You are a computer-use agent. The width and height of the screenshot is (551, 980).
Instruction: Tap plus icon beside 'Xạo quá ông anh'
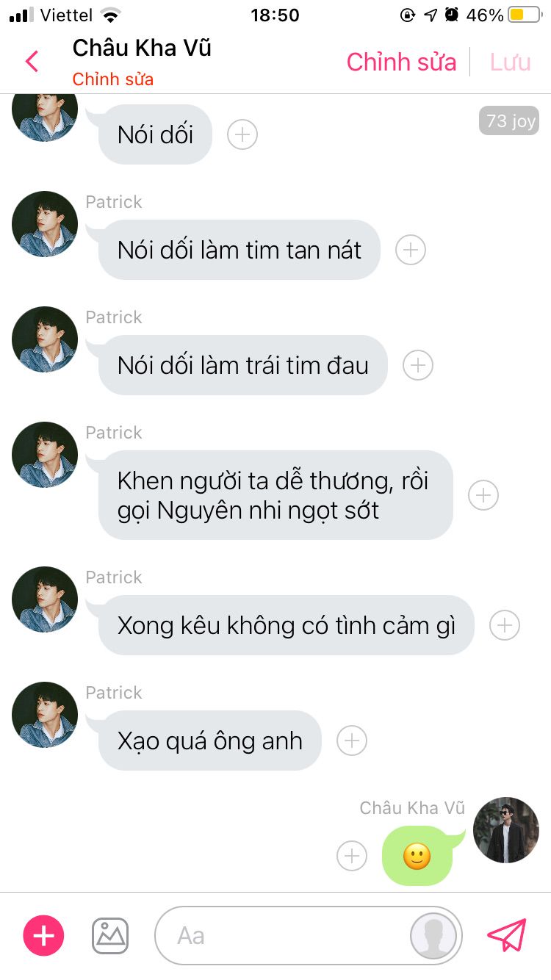point(352,741)
